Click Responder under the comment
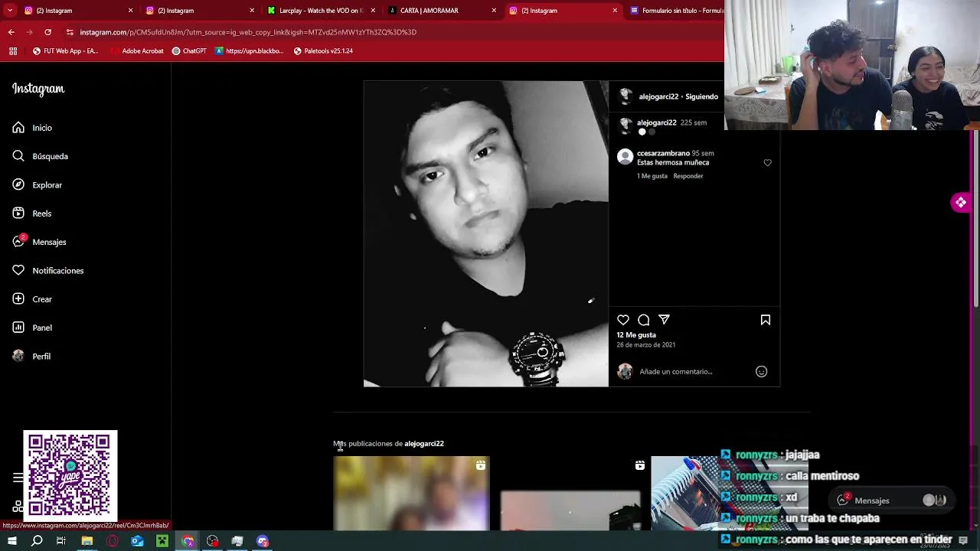980x551 pixels. (688, 176)
